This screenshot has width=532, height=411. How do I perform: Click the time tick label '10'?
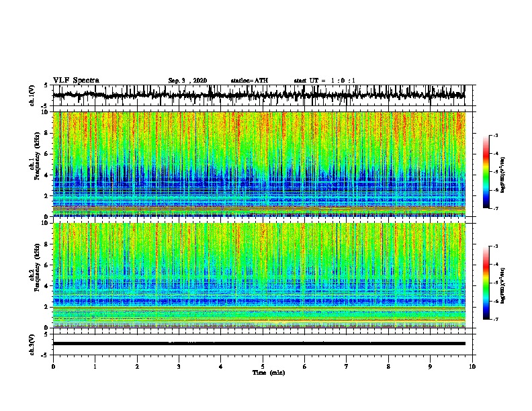coord(472,367)
